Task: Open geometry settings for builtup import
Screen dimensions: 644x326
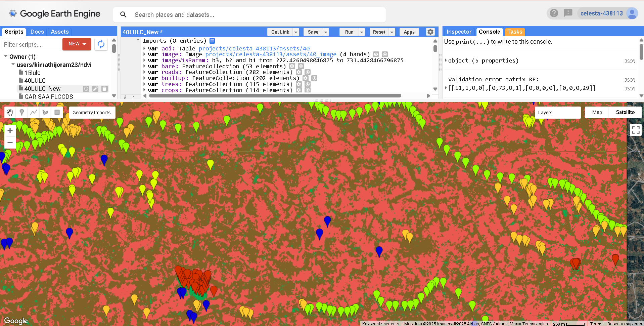Action: point(306,78)
